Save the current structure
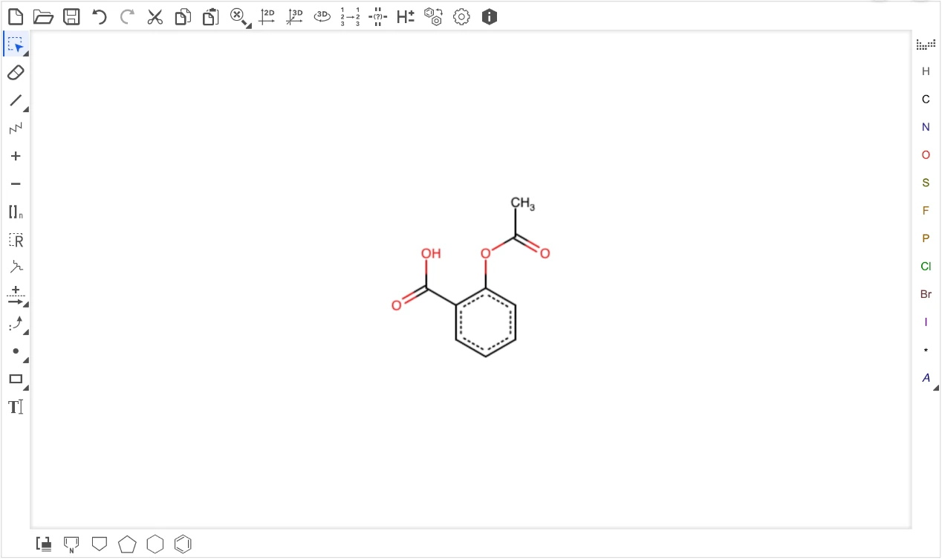The width and height of the screenshot is (942, 560). tap(71, 16)
